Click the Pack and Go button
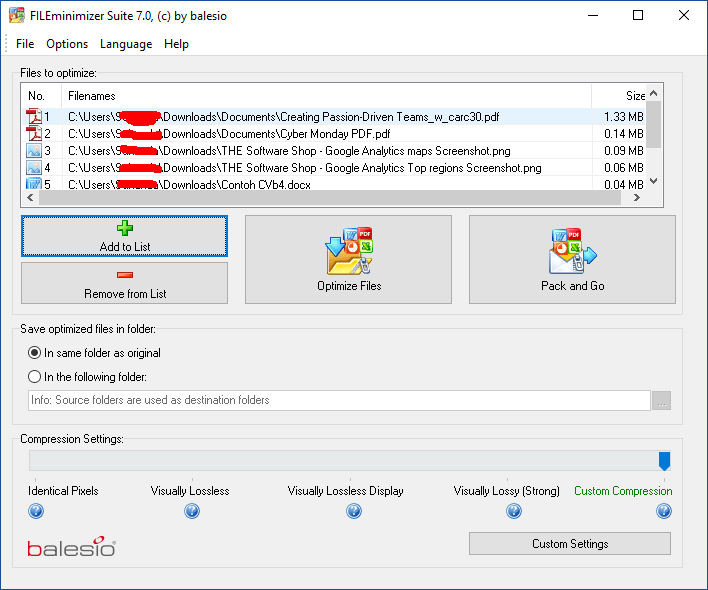708x590 pixels. [x=572, y=260]
